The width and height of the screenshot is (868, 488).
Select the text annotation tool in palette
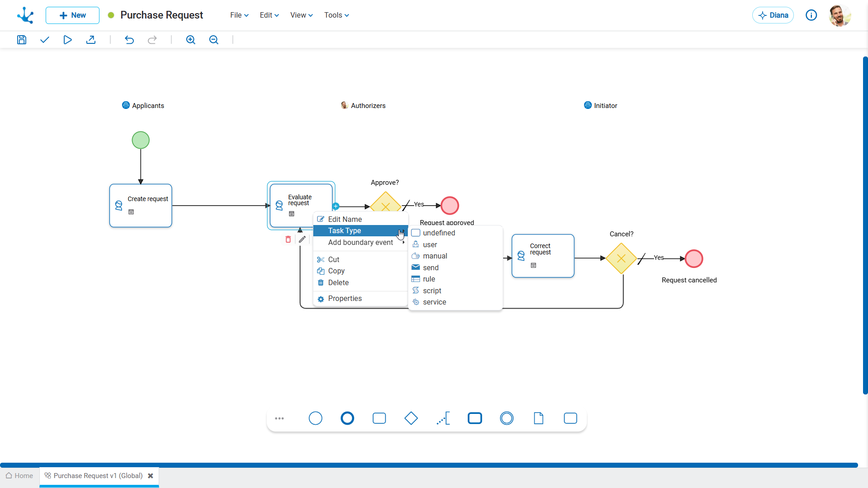[x=443, y=418]
